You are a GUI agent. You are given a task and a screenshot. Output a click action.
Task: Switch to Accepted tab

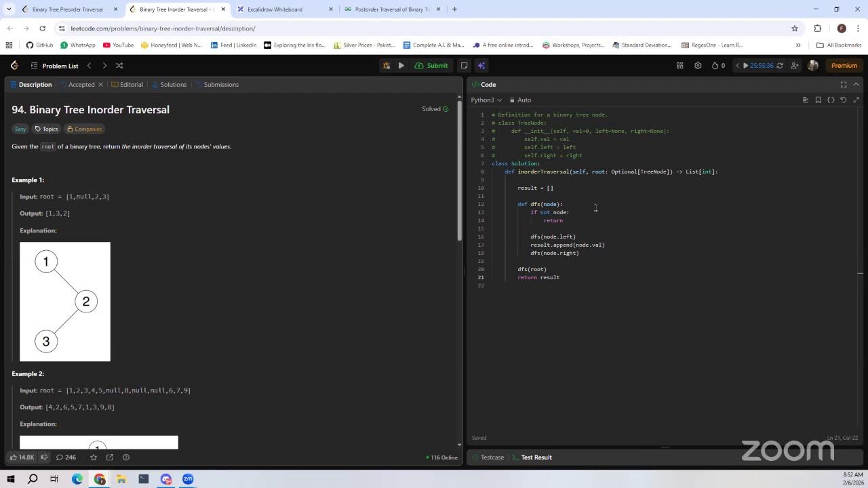[x=77, y=85]
